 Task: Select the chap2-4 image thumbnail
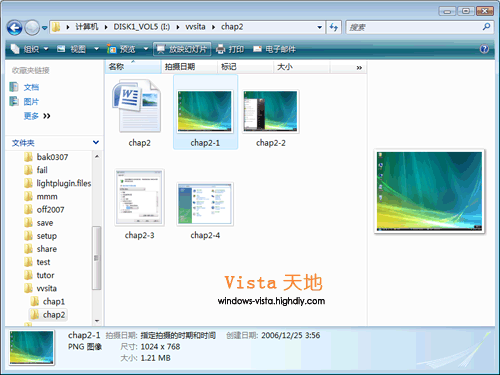click(x=205, y=210)
